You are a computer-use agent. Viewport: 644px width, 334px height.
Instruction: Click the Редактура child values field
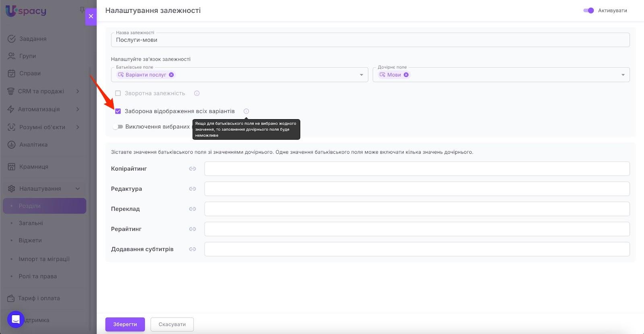tap(417, 189)
